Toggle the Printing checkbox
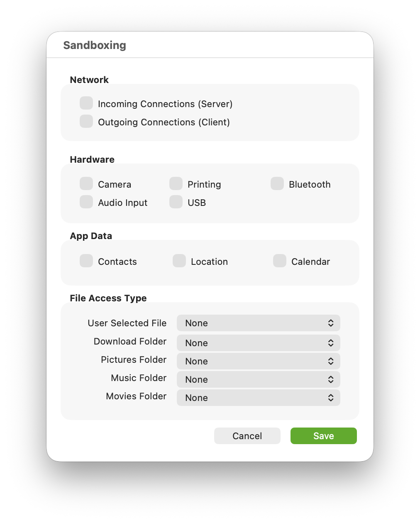 pos(176,183)
